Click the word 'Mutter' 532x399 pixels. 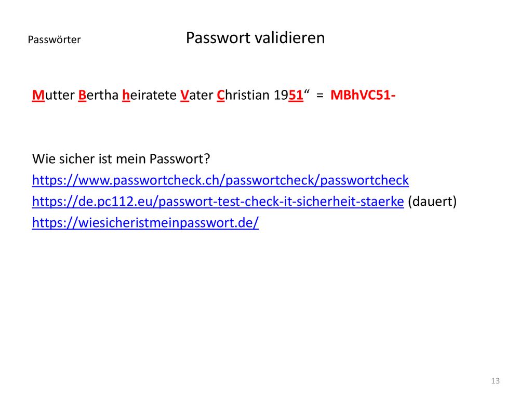click(54, 95)
